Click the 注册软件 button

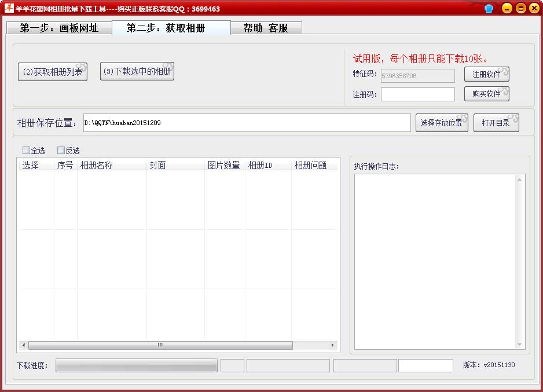click(486, 75)
